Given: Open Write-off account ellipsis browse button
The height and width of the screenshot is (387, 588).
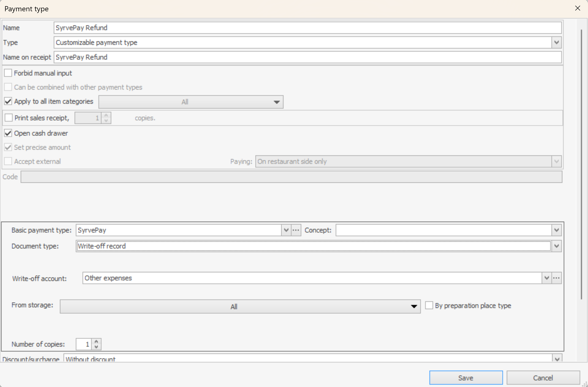Looking at the screenshot, I should coord(556,278).
